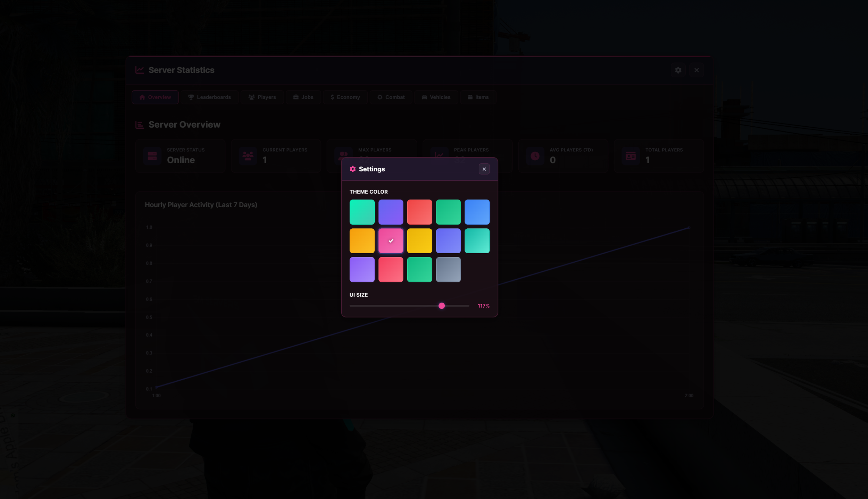Open settings via main panel gear icon
The image size is (868, 499).
pos(678,70)
